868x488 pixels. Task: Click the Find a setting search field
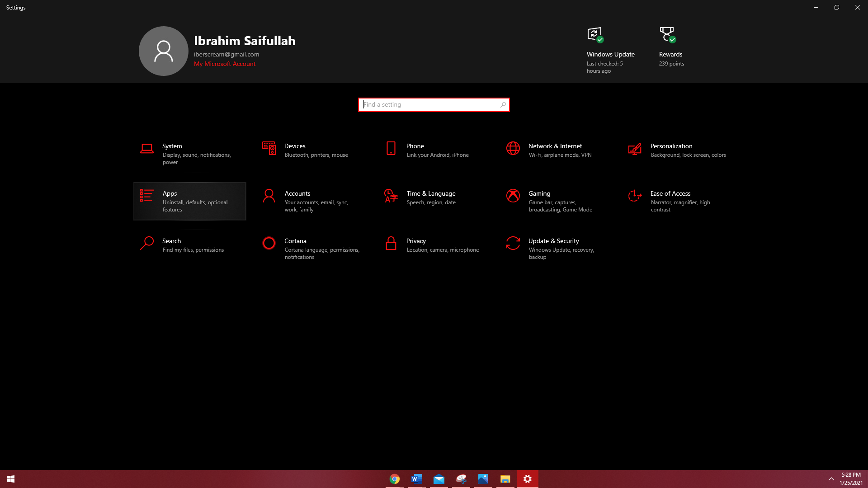pos(434,105)
